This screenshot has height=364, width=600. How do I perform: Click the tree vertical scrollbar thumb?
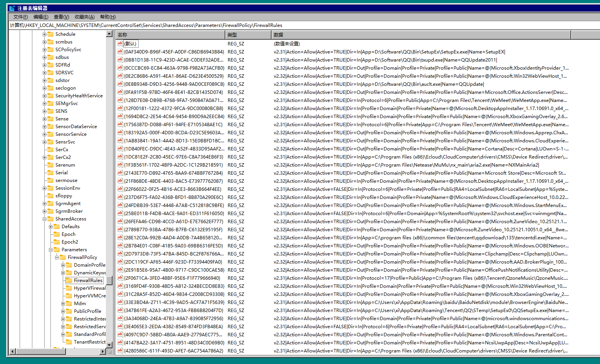(109, 280)
